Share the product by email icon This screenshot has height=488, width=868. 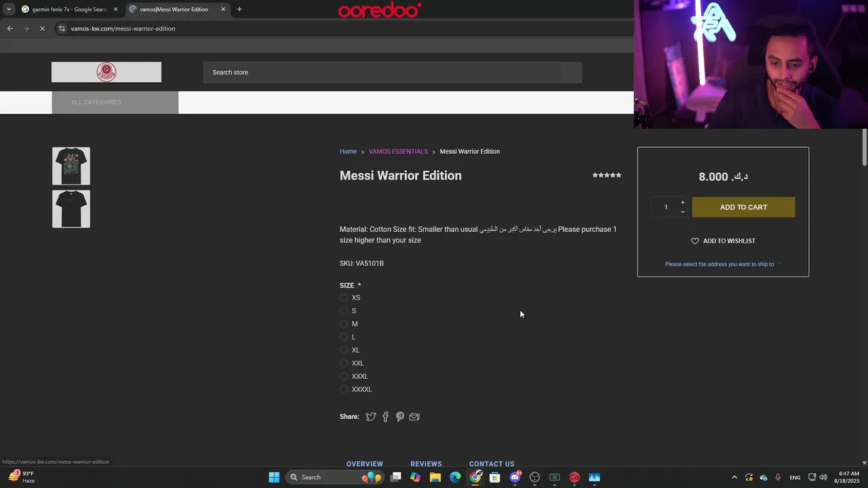(x=414, y=417)
